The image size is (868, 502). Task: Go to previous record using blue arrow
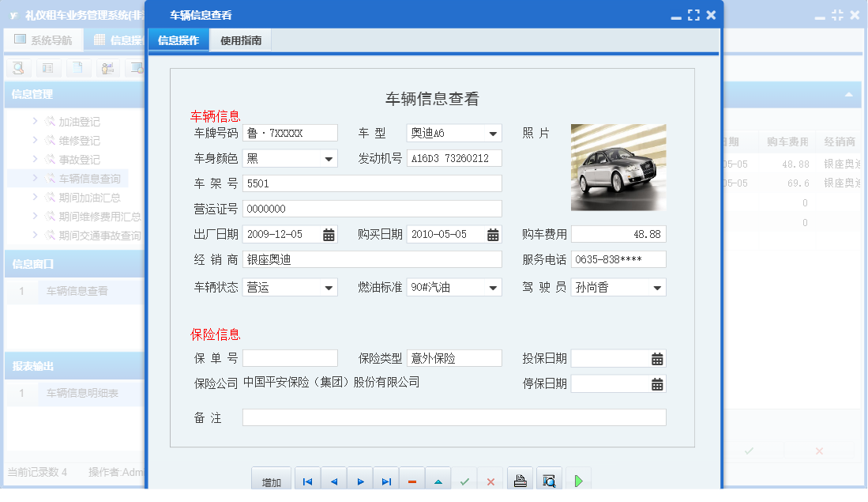coord(333,478)
